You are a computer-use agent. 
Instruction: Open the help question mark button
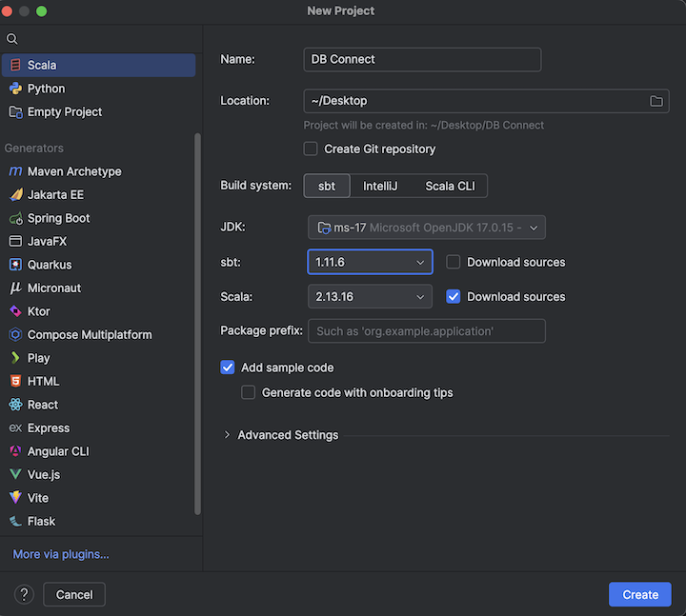click(x=25, y=594)
